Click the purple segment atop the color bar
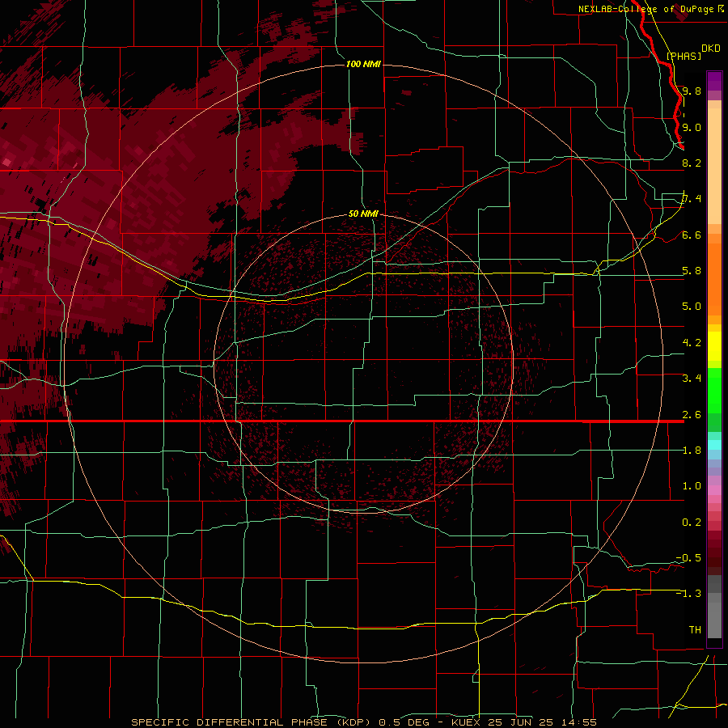728x728 pixels. 714,81
